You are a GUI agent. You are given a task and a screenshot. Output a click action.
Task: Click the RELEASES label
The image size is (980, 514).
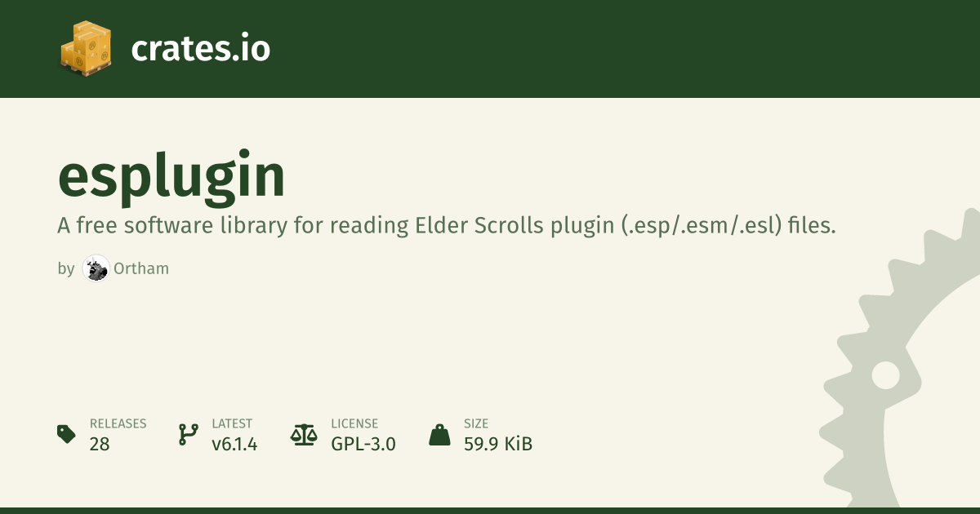[x=118, y=423]
